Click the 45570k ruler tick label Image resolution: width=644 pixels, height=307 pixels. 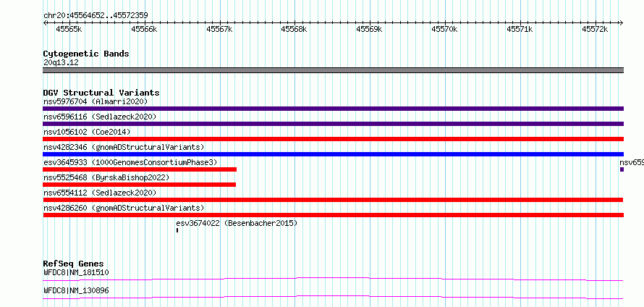444,29
